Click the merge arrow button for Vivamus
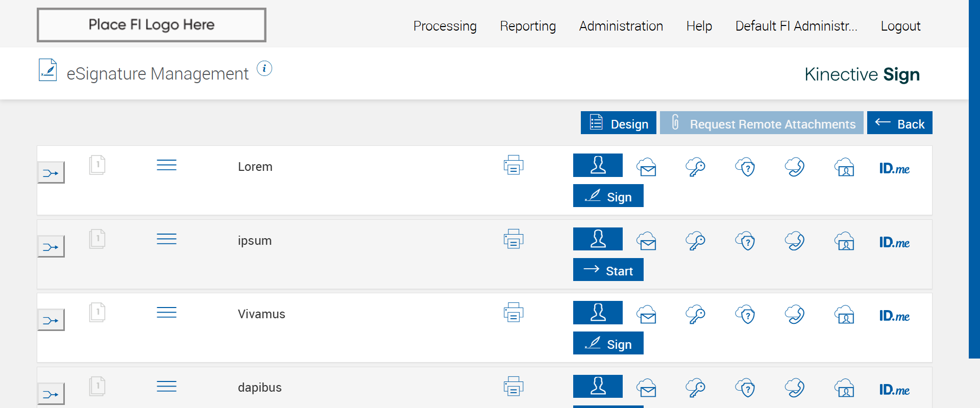Image resolution: width=980 pixels, height=408 pixels. point(51,320)
